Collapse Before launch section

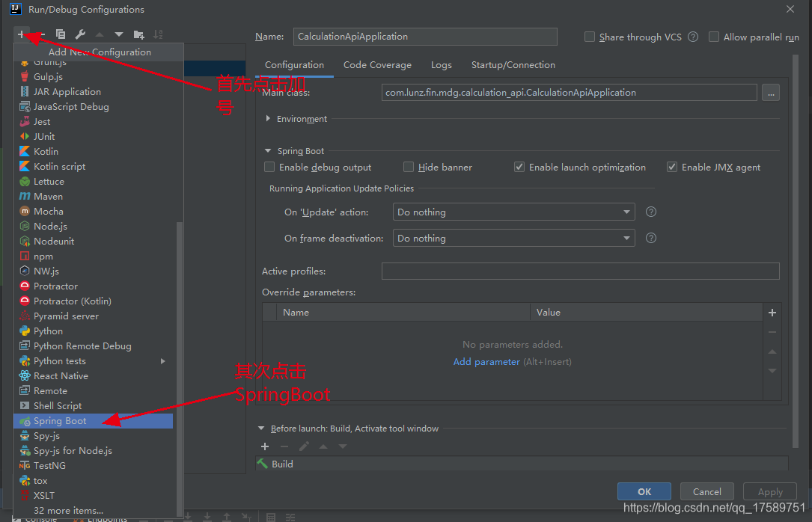261,429
